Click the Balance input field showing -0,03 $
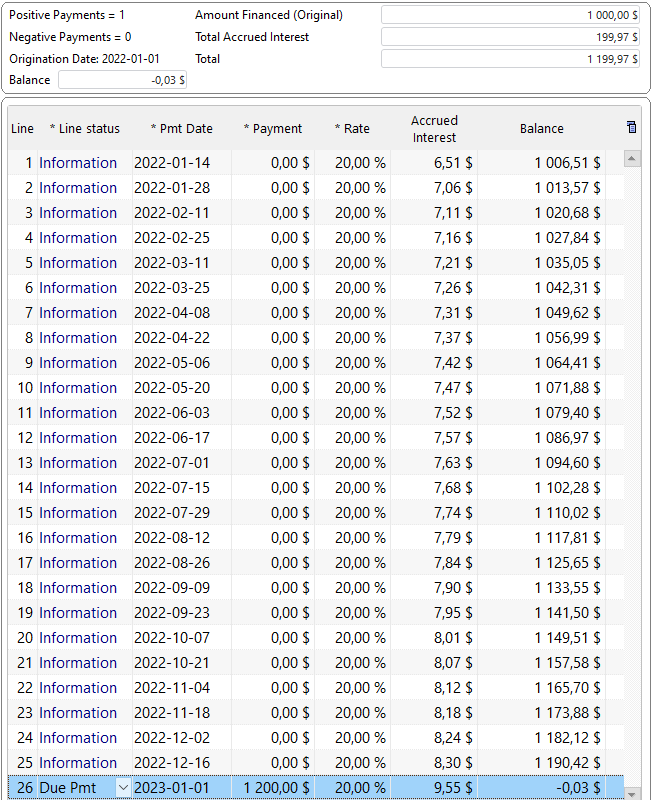This screenshot has width=654, height=800. [x=123, y=80]
